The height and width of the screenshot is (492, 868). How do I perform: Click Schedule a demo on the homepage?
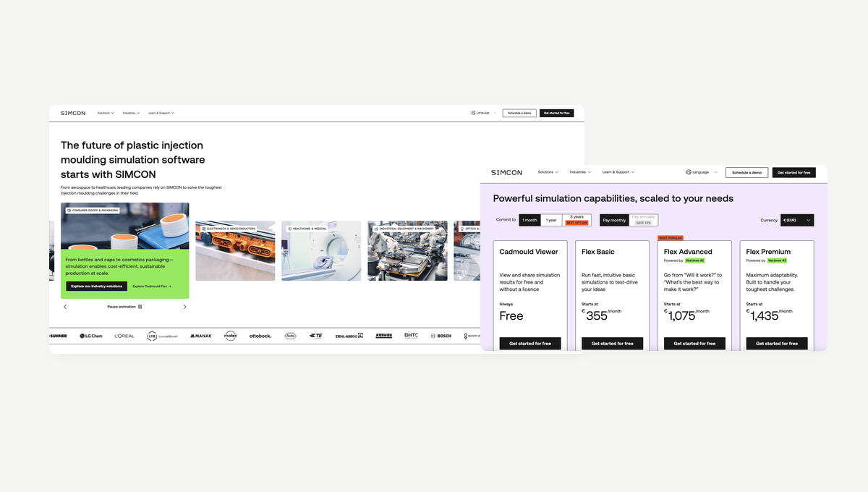(x=519, y=113)
